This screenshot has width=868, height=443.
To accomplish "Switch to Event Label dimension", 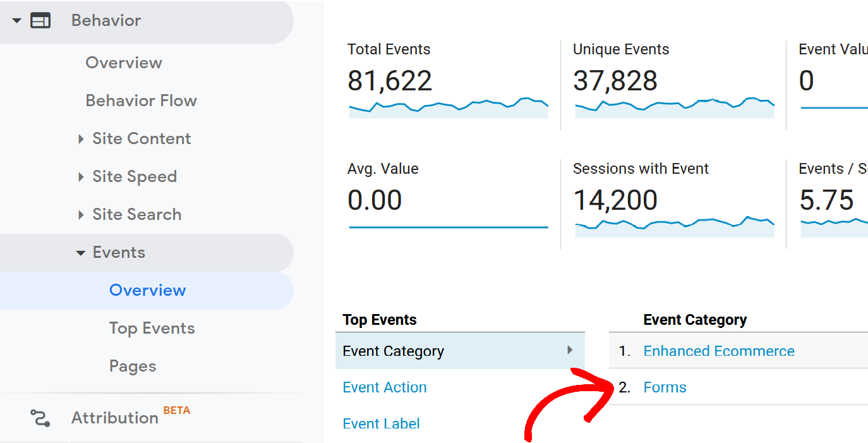I will pos(381,423).
